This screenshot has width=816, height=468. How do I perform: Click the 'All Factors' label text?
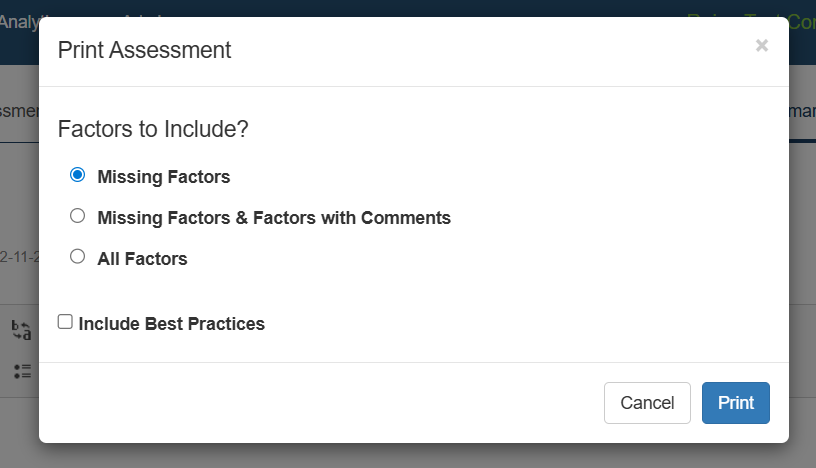point(142,259)
